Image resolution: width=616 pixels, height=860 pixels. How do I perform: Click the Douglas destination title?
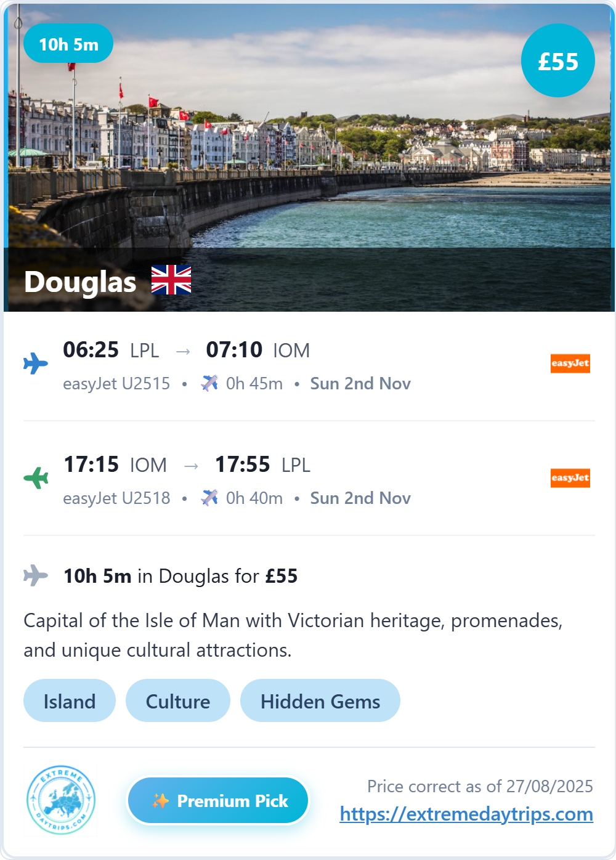pyautogui.click(x=80, y=282)
